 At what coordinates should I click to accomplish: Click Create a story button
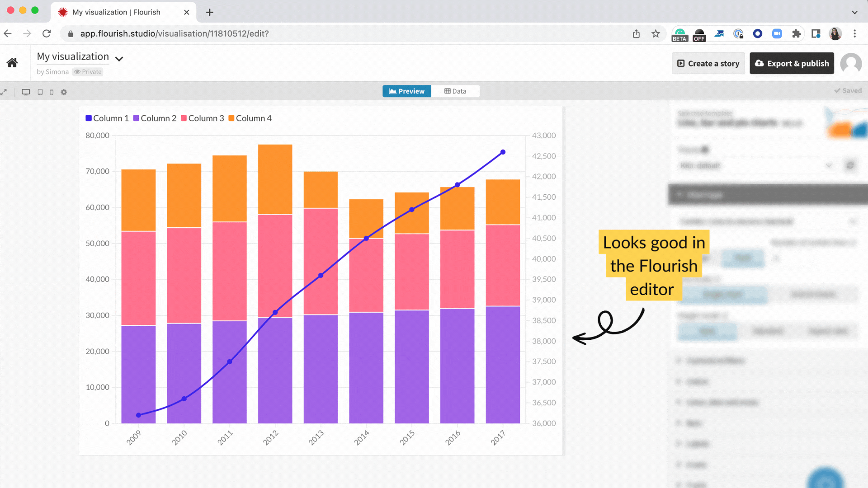coord(708,64)
